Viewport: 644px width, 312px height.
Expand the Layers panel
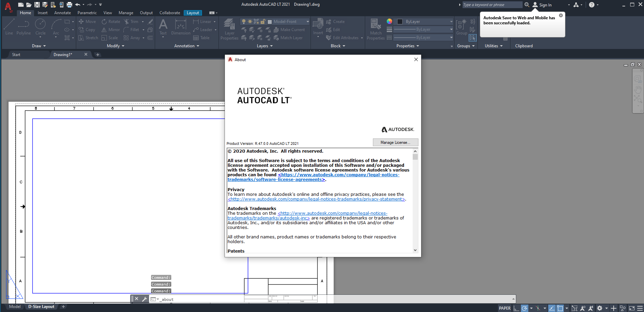265,46
